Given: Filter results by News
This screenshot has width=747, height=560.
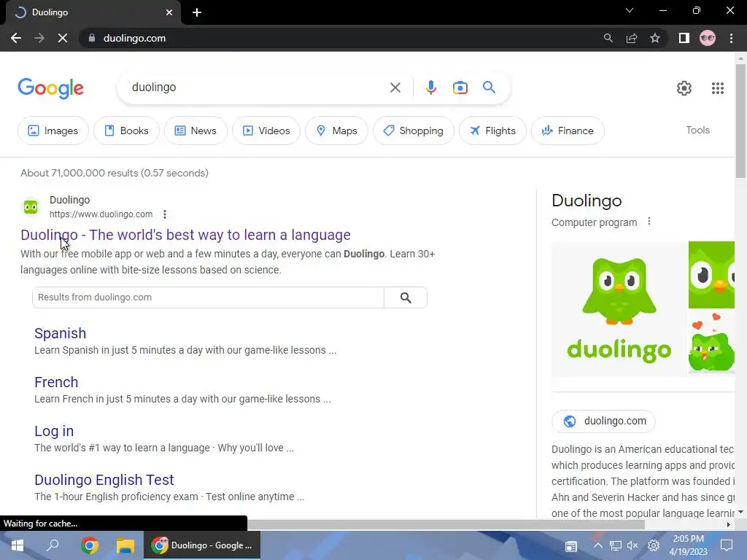Looking at the screenshot, I should (196, 131).
